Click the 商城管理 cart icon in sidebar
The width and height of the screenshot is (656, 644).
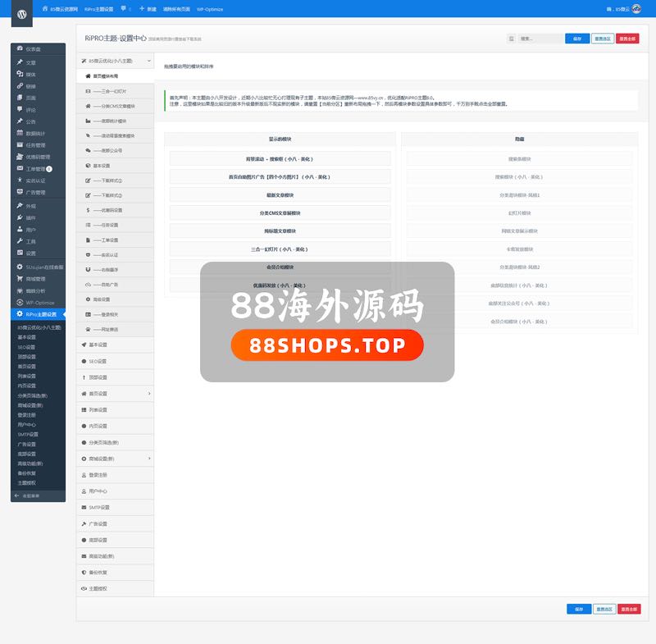point(20,279)
